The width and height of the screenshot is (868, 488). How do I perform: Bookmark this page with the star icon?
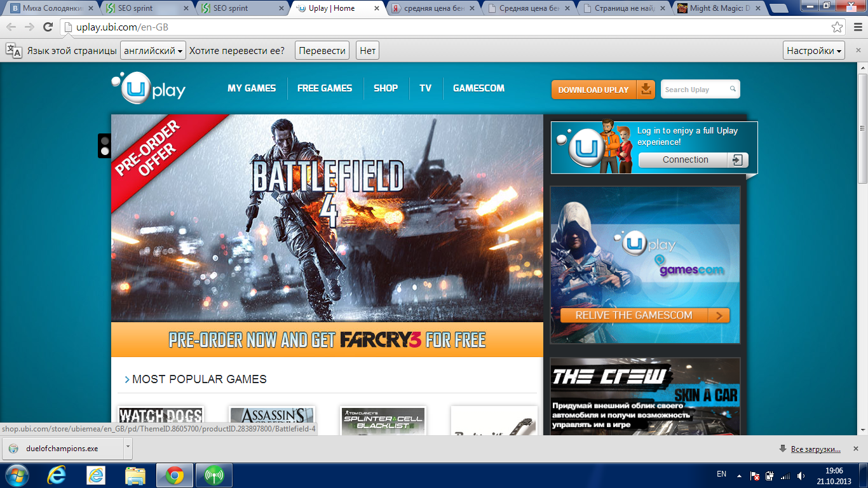(x=837, y=27)
